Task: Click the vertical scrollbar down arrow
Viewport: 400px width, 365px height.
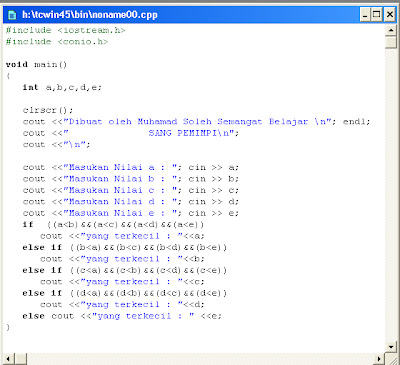Action: (391, 347)
